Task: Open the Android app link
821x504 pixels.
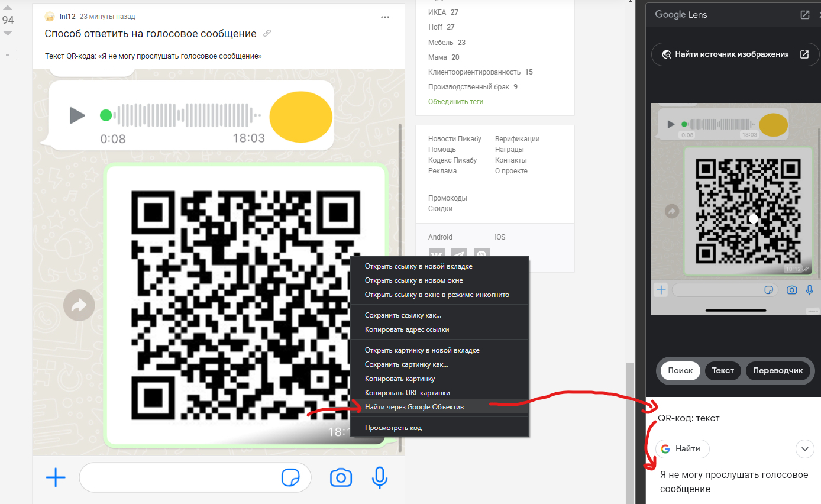Action: 440,237
